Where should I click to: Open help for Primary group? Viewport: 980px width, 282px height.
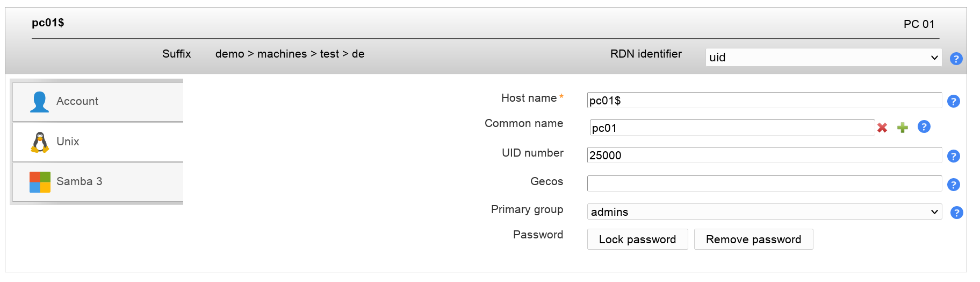956,213
